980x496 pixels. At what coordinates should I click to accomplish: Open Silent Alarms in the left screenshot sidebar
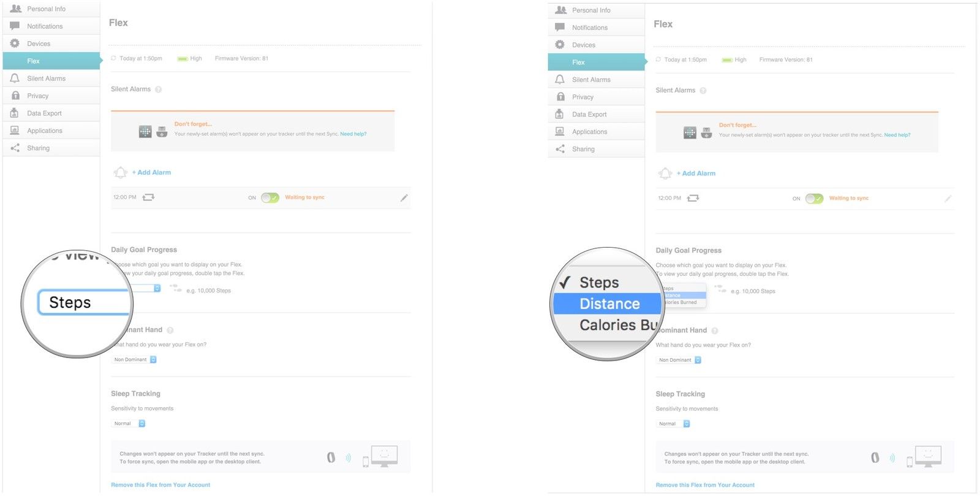(46, 78)
